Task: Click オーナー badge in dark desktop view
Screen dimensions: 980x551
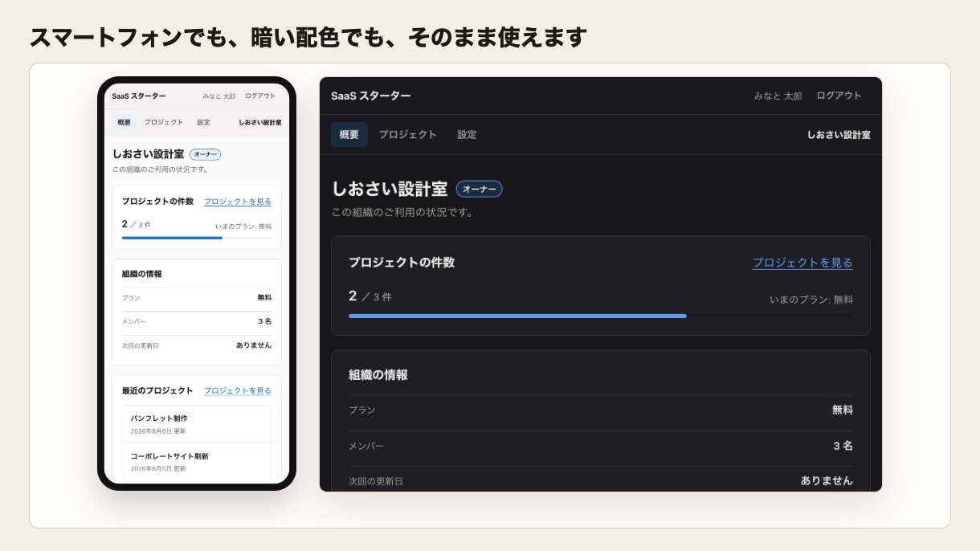Action: point(480,189)
